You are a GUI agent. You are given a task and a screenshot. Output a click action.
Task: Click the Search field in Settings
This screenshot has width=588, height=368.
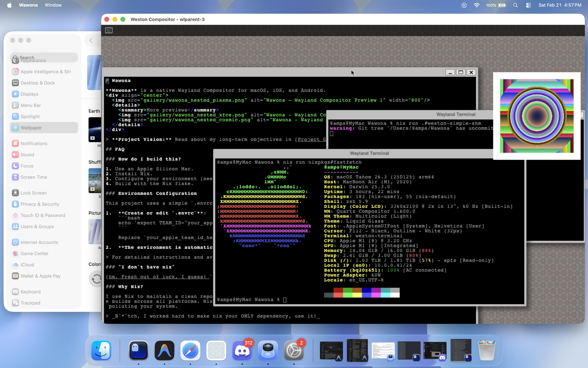pos(44,58)
